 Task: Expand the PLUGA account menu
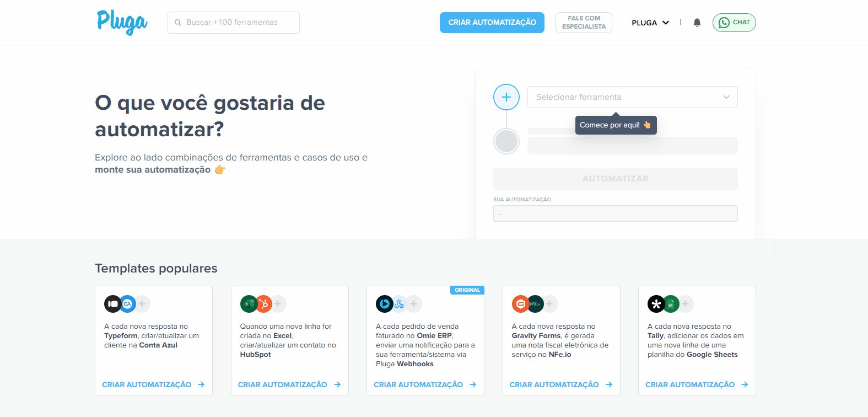coord(650,23)
